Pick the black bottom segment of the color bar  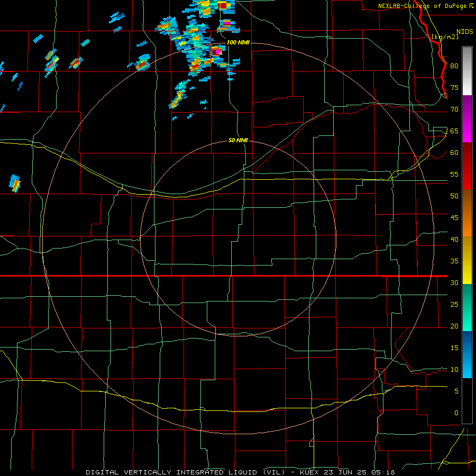(x=467, y=401)
